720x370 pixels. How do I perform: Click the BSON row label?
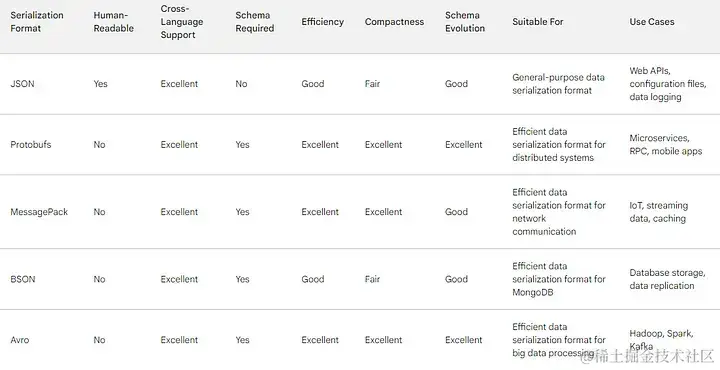coord(22,279)
